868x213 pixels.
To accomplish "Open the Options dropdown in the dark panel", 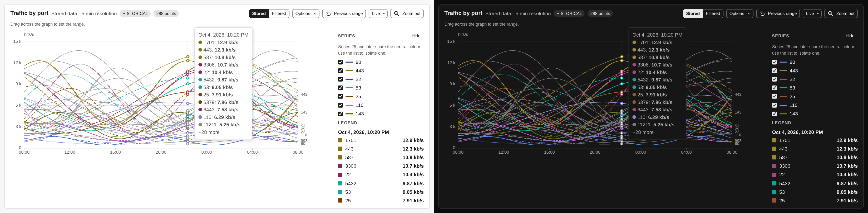I will click(x=740, y=14).
